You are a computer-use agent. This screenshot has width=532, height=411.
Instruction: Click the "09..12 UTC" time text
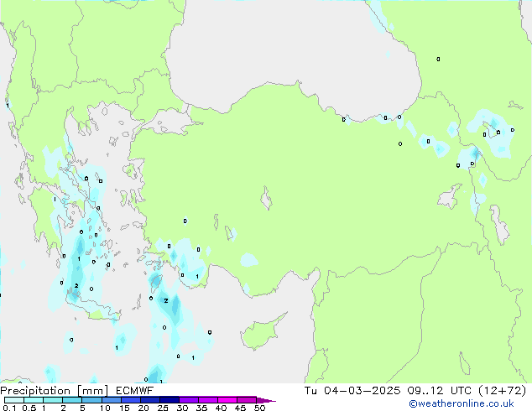[439, 391]
